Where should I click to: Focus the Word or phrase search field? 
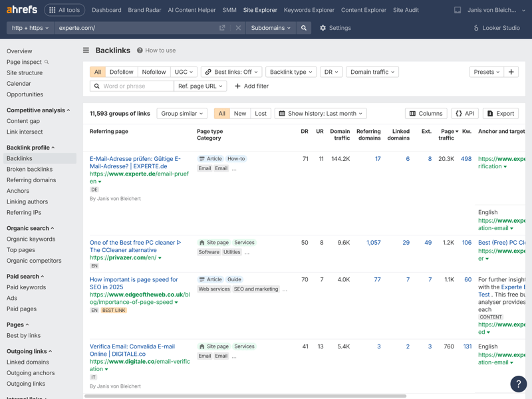tap(136, 86)
